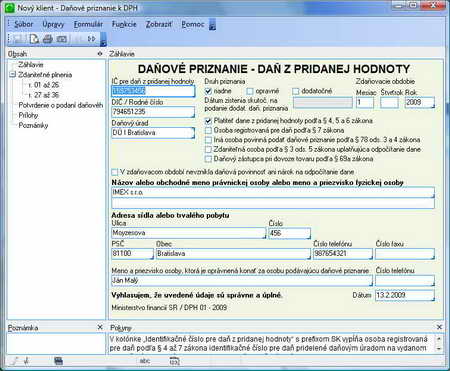Tick Osoba registrovaná podľa § 7 zákona
The height and width of the screenshot is (371, 450).
tap(208, 130)
